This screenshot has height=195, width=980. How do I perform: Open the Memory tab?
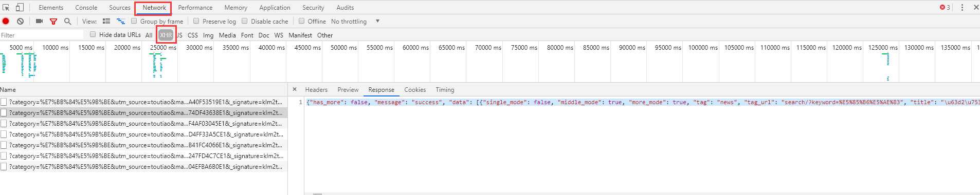236,8
